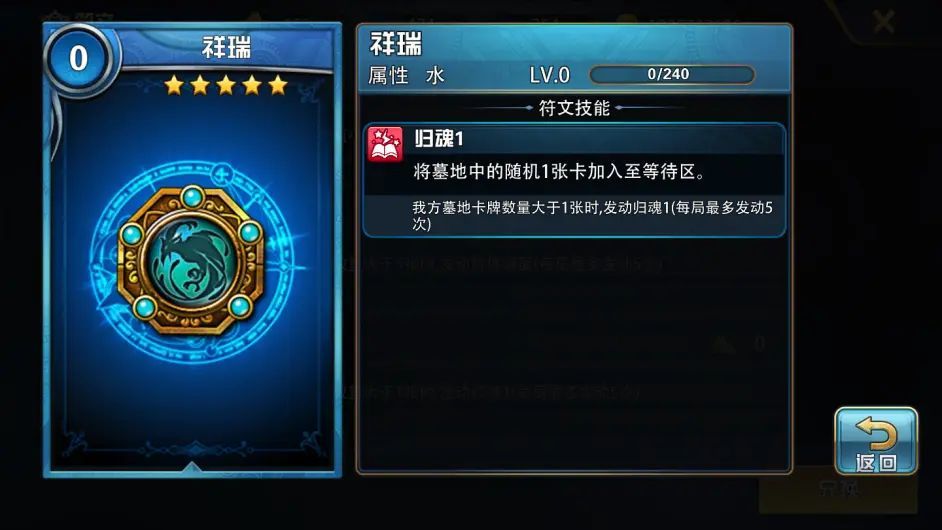Screen dimensions: 942x530
Task: Click the trigger condition text mentioning 发动5次
Action: click(592, 215)
